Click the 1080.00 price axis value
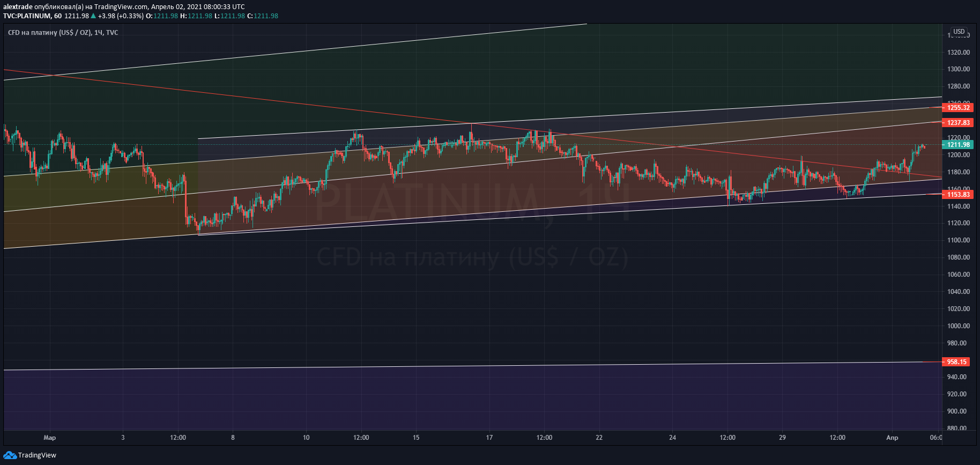Screen dimensions: 980x465 [959, 257]
